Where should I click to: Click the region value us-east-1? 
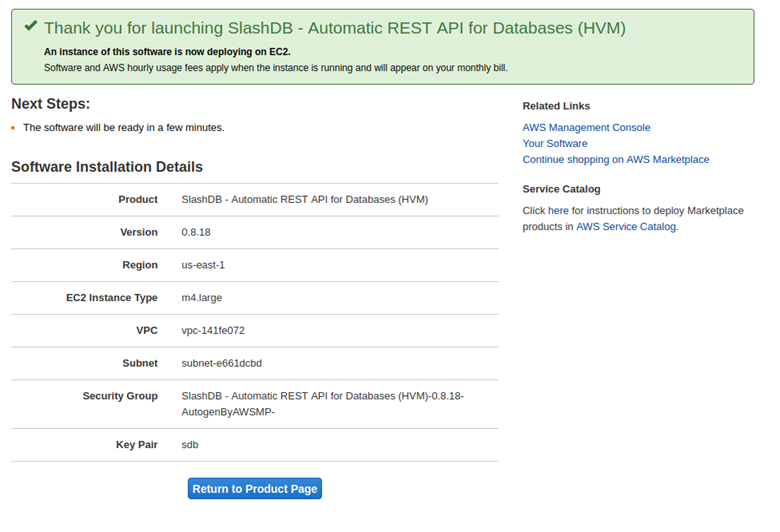click(x=203, y=265)
